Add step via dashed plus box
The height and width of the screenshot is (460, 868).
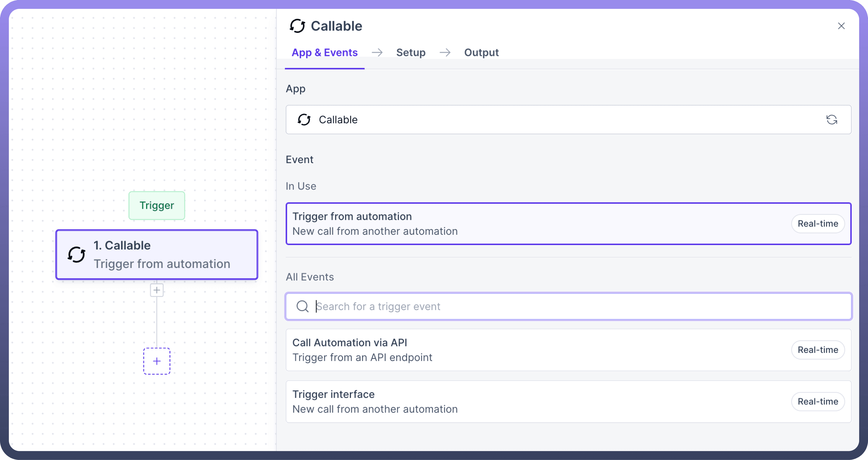[157, 361]
